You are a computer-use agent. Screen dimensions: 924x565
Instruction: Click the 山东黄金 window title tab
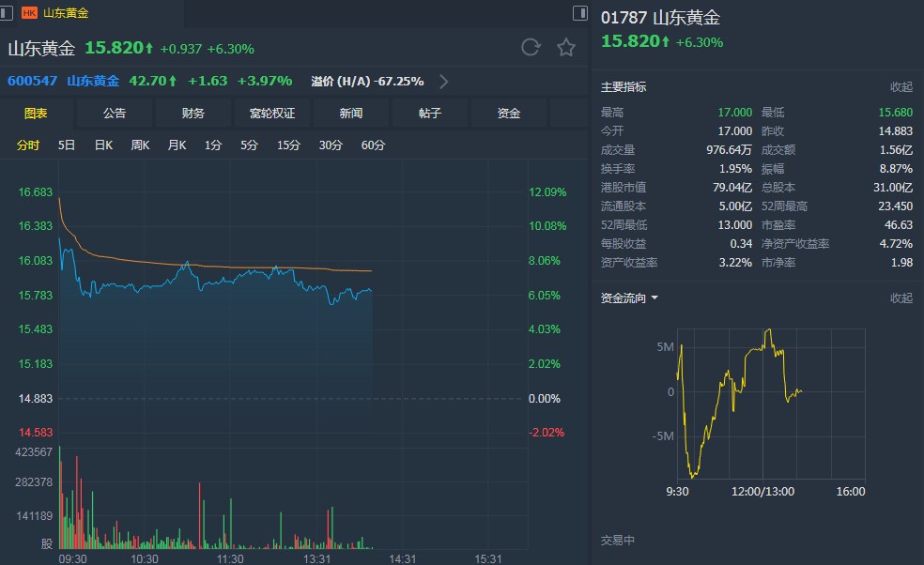66,13
